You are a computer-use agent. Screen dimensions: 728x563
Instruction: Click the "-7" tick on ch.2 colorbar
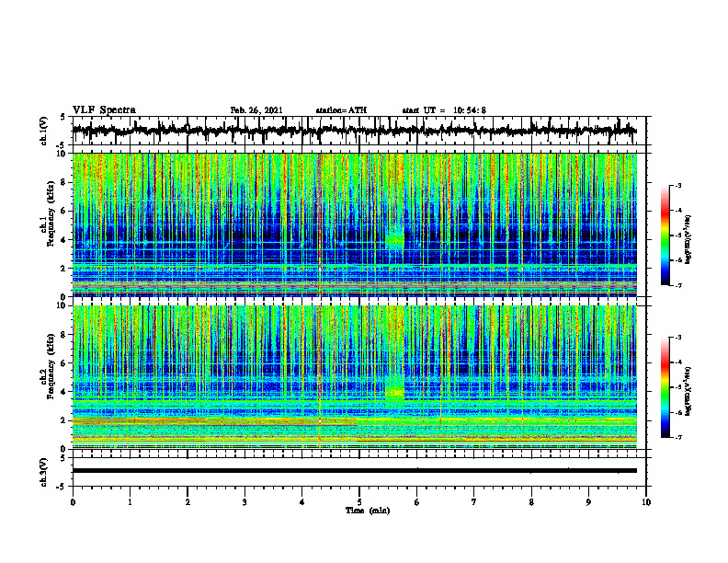[677, 437]
